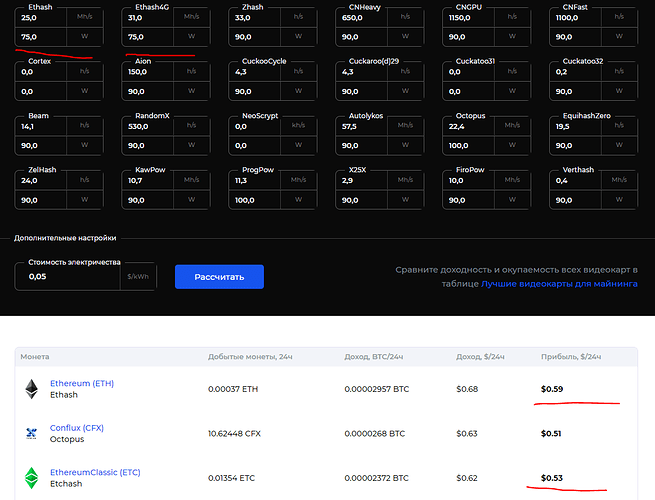
Task: Edit the electricity cost field 0,05
Action: click(68, 277)
